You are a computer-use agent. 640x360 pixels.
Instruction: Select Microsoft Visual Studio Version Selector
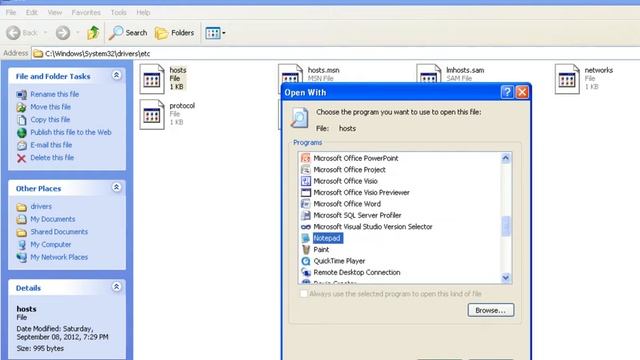pos(373,227)
